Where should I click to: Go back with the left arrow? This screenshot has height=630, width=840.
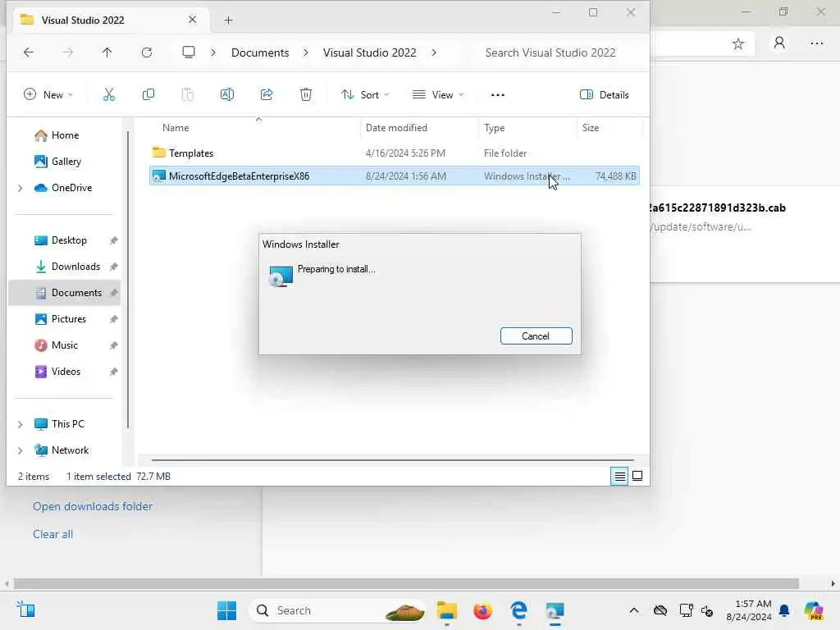29,52
